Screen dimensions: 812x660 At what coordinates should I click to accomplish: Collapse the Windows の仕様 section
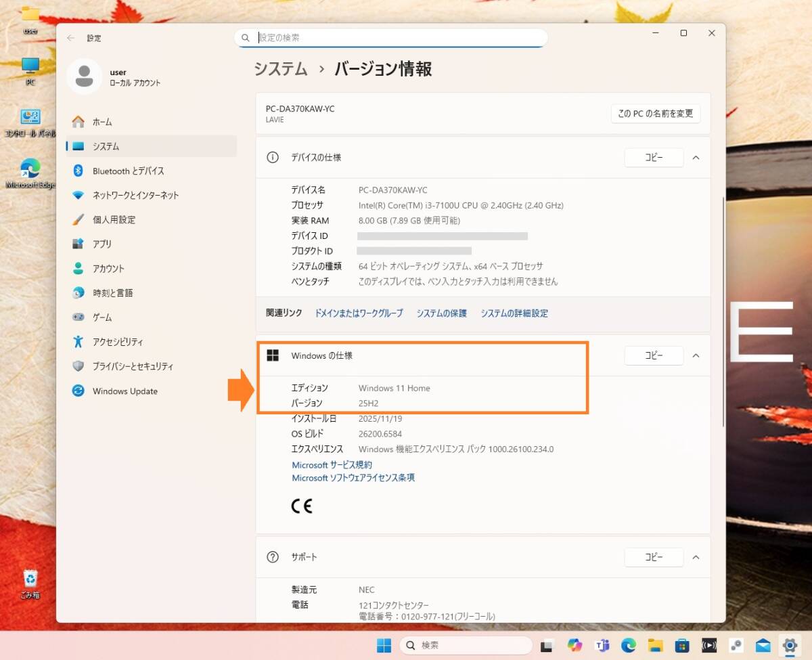point(696,355)
